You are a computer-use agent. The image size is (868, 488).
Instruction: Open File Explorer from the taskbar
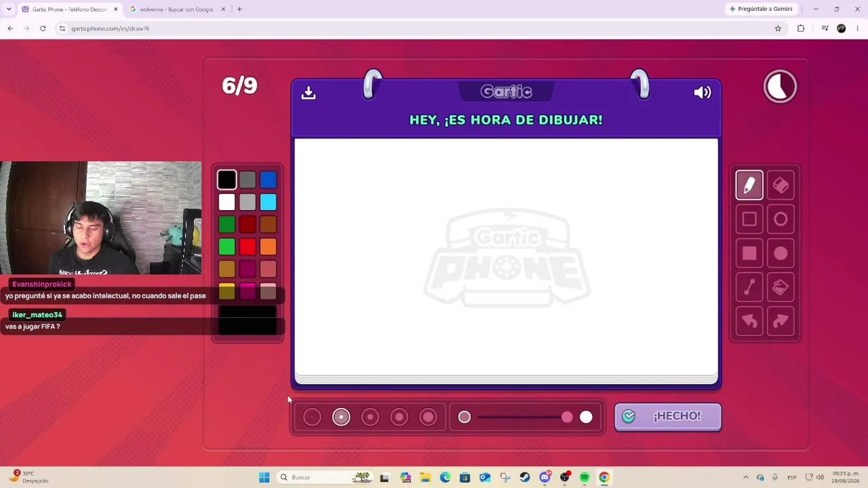coord(425,477)
